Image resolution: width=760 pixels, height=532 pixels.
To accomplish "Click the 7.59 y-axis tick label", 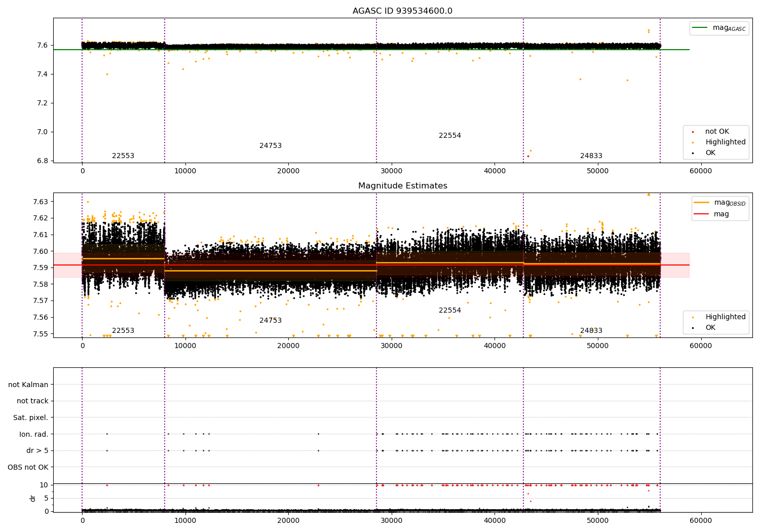I will (40, 268).
